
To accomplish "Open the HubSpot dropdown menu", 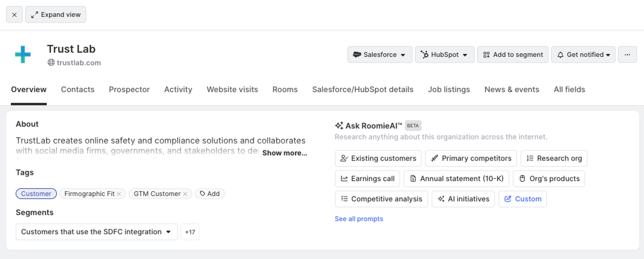I will click(x=444, y=55).
